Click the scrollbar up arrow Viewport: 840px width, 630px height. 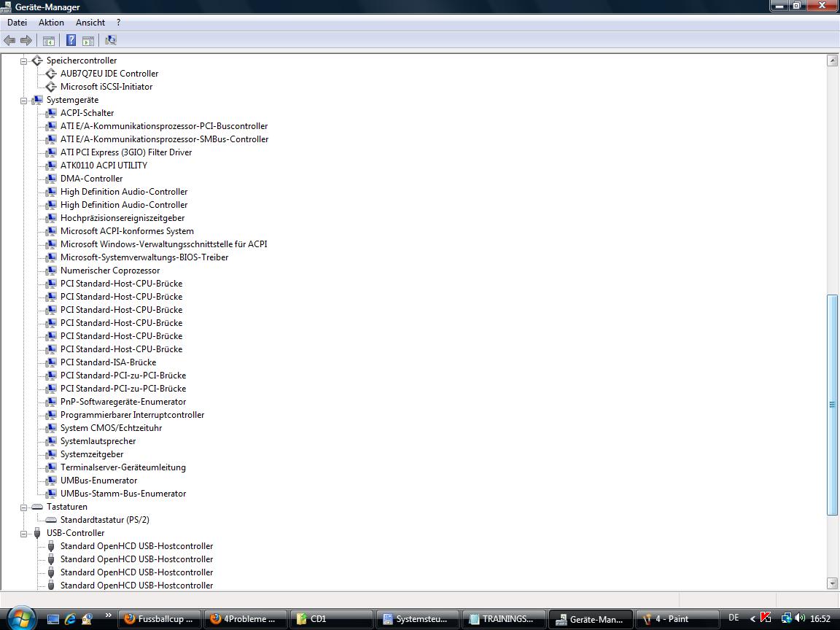(x=832, y=61)
